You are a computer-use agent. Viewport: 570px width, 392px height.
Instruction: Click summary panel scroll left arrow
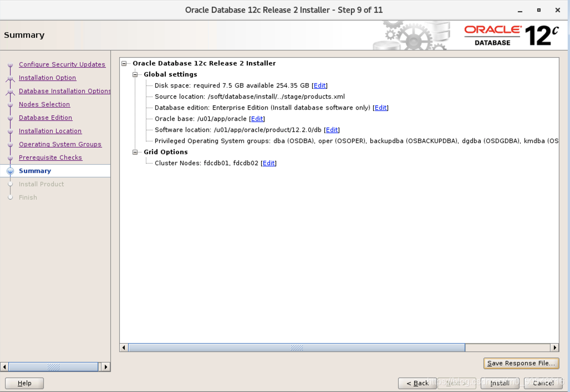(x=124, y=348)
